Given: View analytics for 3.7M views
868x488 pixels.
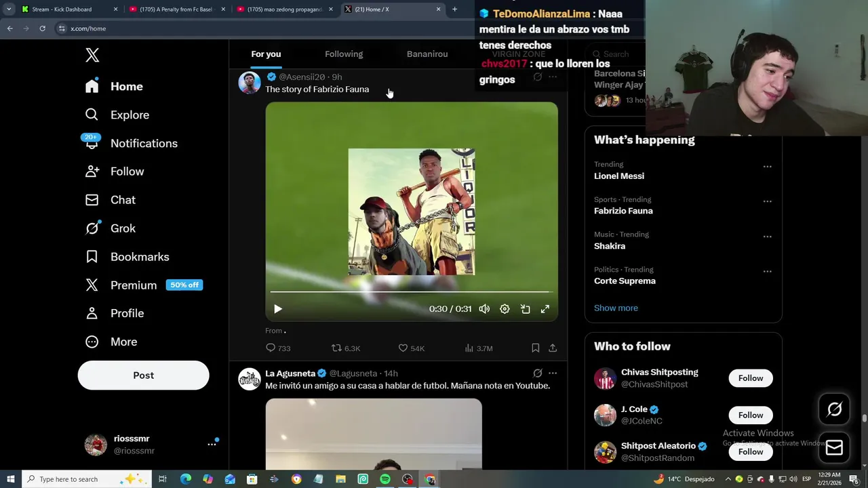Looking at the screenshot, I should pos(479,348).
